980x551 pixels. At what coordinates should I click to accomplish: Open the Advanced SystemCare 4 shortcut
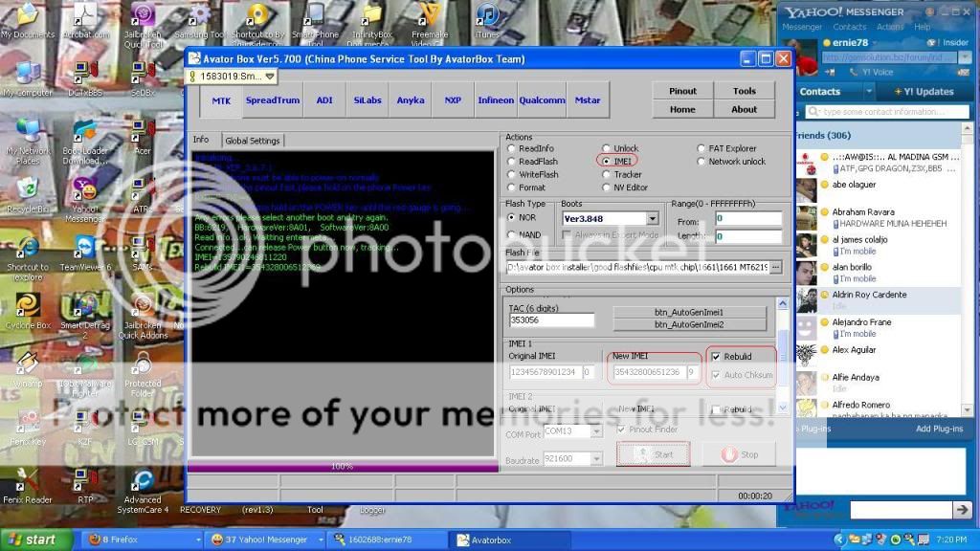[x=143, y=482]
